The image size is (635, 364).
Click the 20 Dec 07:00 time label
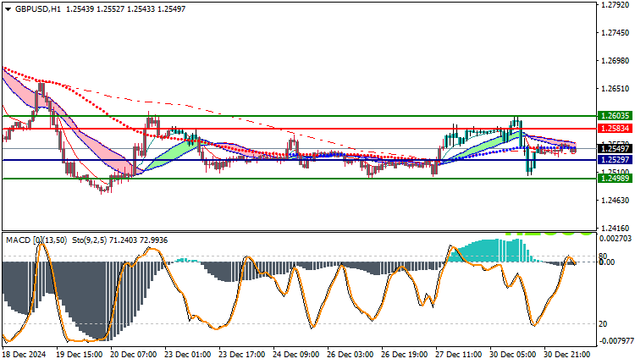tap(134, 355)
